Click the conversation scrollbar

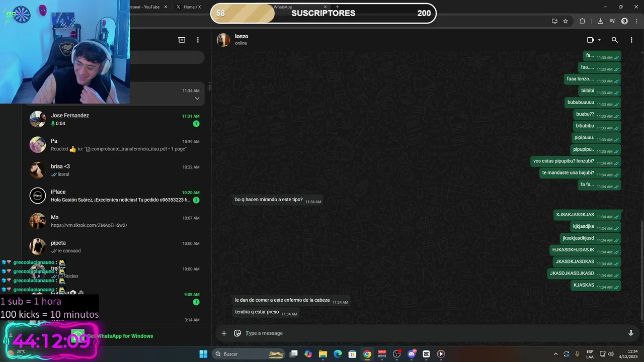pos(642,269)
